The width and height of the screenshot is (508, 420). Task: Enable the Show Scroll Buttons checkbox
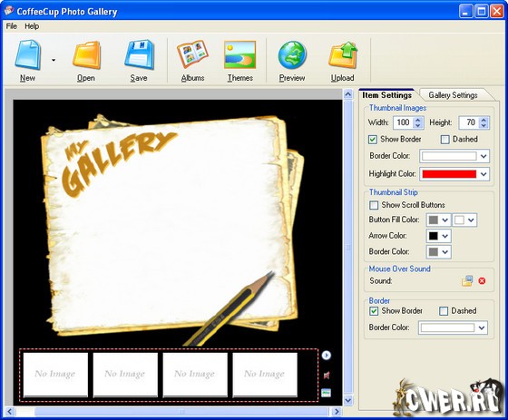pyautogui.click(x=374, y=205)
